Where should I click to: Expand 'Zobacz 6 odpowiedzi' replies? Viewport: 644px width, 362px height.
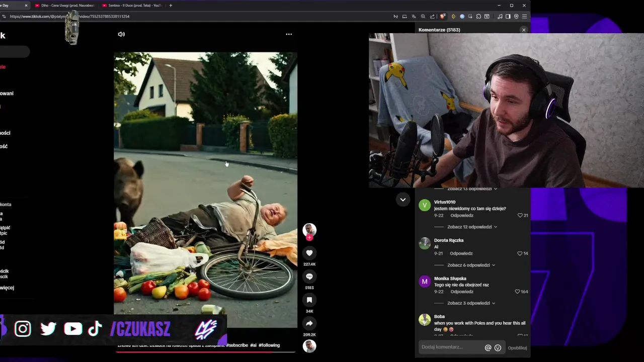pyautogui.click(x=471, y=265)
